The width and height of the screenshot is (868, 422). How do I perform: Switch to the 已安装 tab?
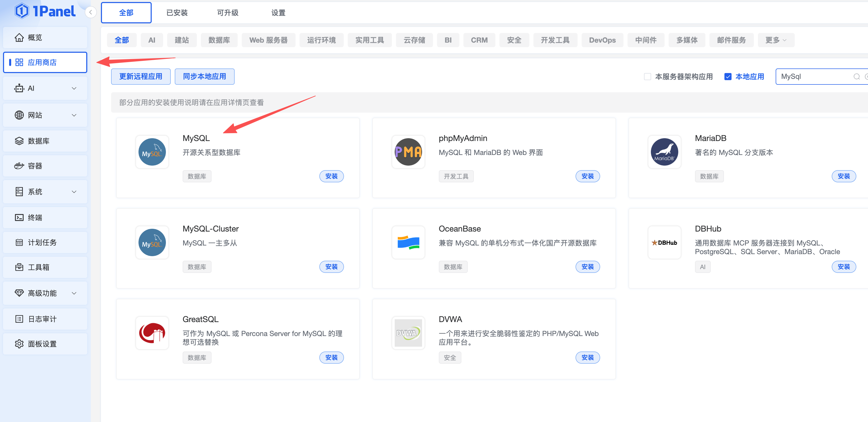coord(177,13)
